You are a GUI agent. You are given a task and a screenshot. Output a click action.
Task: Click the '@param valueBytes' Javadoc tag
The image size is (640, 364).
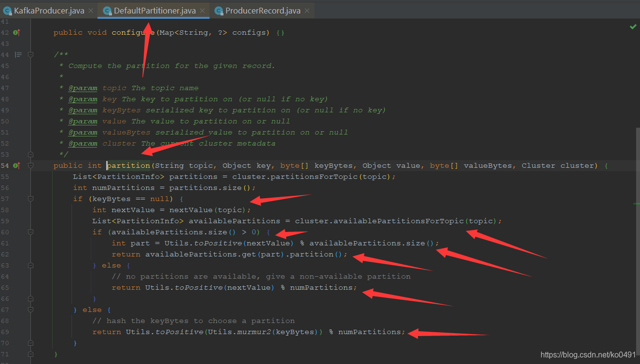click(x=109, y=133)
